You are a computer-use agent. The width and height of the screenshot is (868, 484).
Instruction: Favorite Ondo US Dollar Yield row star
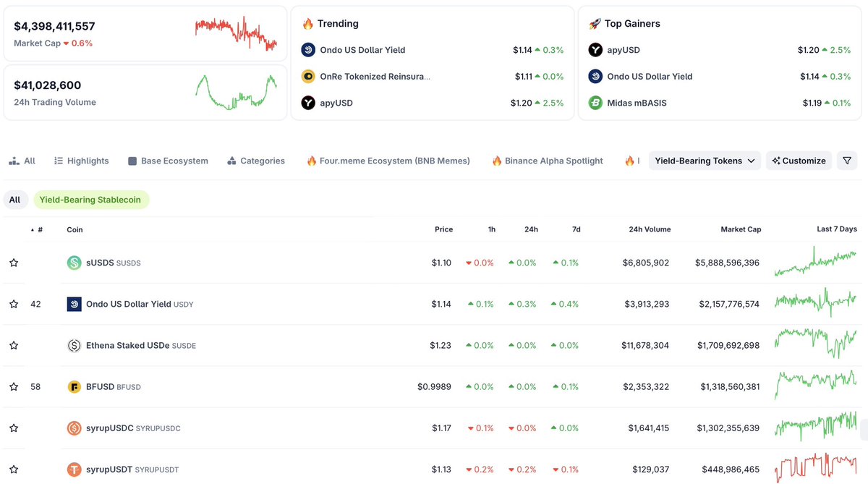[x=14, y=304]
